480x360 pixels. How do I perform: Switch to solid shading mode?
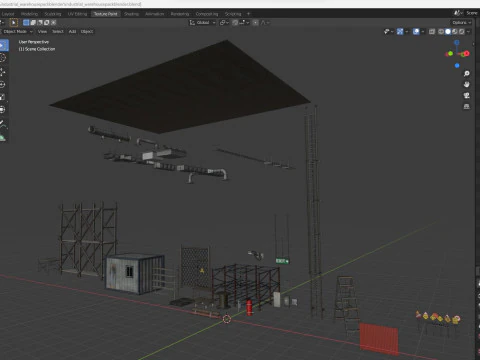pyautogui.click(x=448, y=32)
